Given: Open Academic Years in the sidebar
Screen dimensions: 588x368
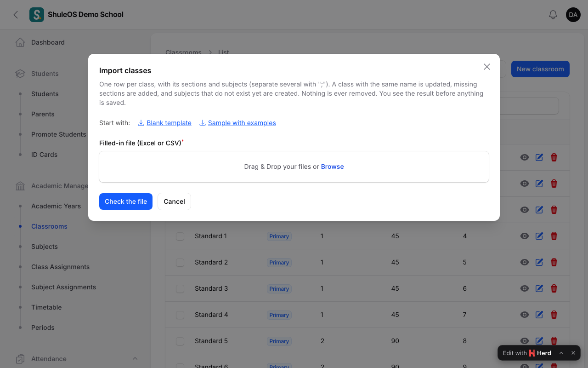Looking at the screenshot, I should tap(56, 206).
